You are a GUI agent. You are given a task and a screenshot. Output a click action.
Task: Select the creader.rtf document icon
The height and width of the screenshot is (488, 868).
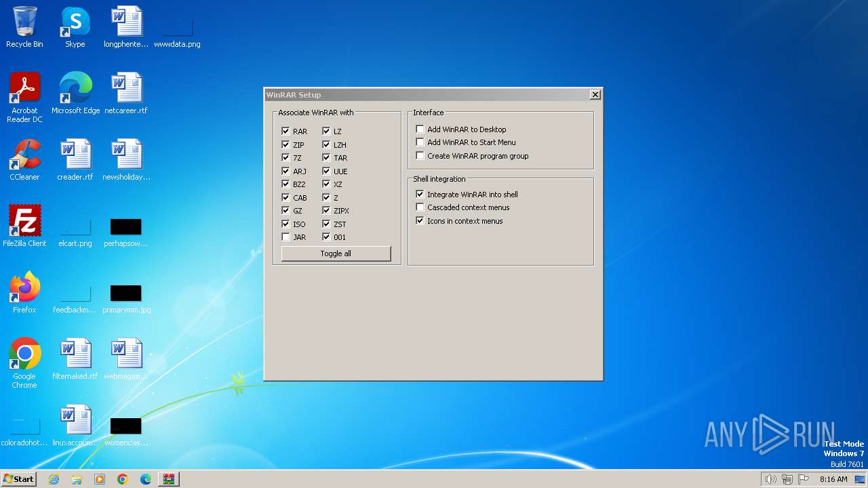click(75, 160)
